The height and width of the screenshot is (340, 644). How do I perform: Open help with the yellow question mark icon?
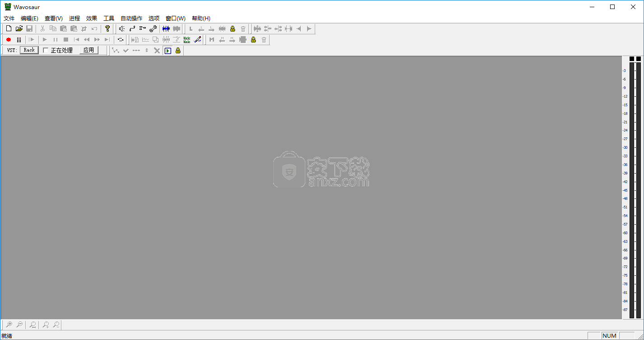pos(107,29)
